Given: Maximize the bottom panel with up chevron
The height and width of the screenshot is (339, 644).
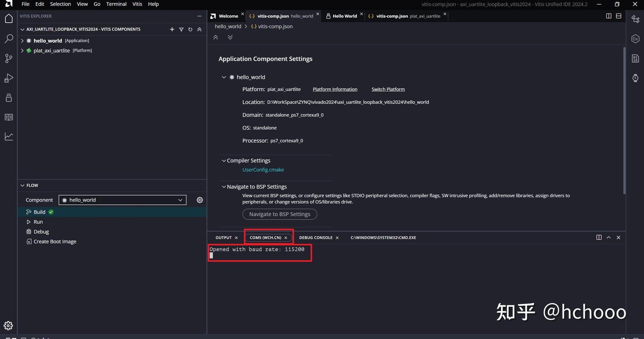Looking at the screenshot, I should [x=609, y=237].
